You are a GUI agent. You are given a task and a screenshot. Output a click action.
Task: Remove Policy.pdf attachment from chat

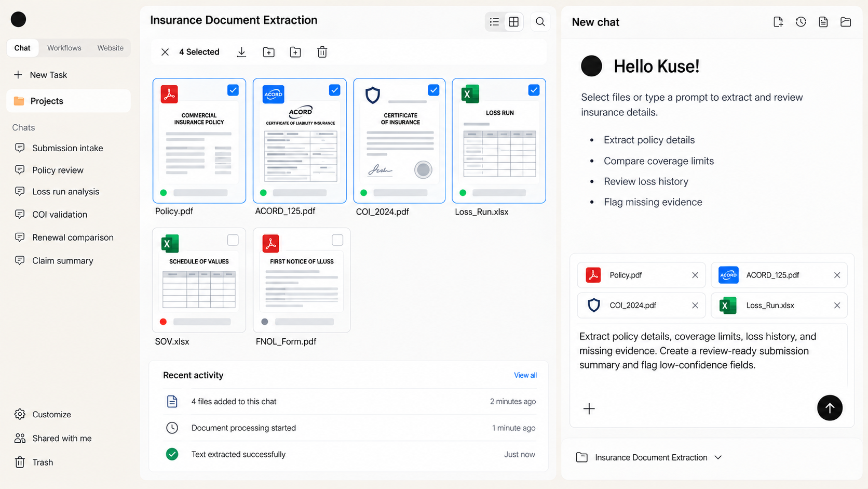695,275
